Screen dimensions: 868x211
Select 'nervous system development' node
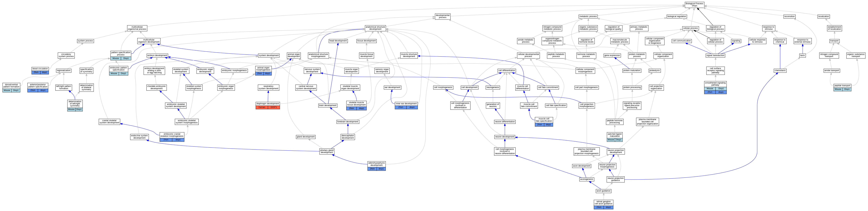click(x=312, y=70)
